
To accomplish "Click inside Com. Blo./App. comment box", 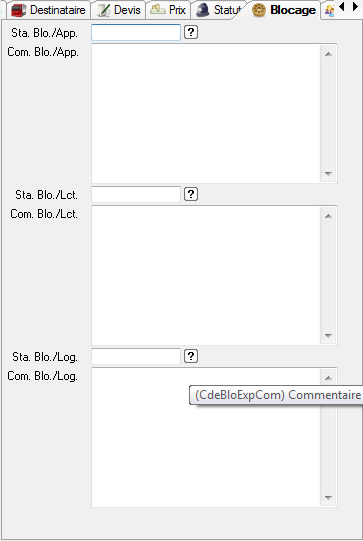I will [x=206, y=114].
